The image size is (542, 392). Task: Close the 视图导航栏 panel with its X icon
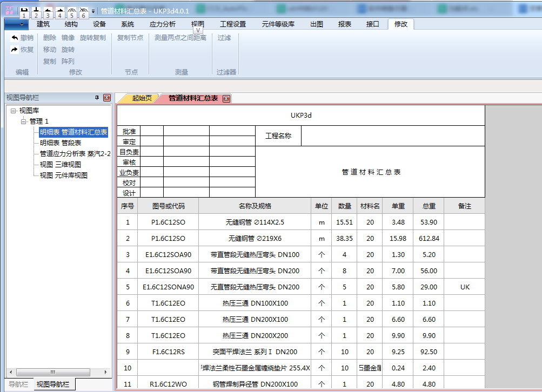107,98
